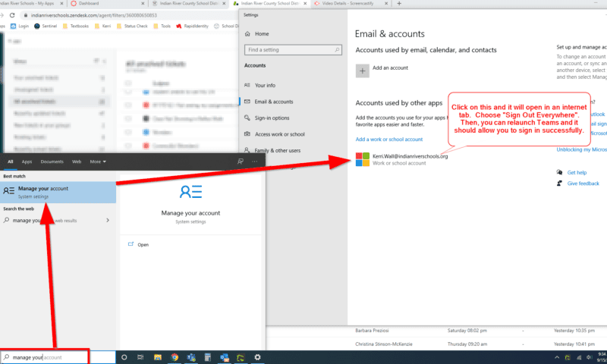The image size is (607, 364).
Task: Click the Give feedback link
Action: click(x=583, y=184)
